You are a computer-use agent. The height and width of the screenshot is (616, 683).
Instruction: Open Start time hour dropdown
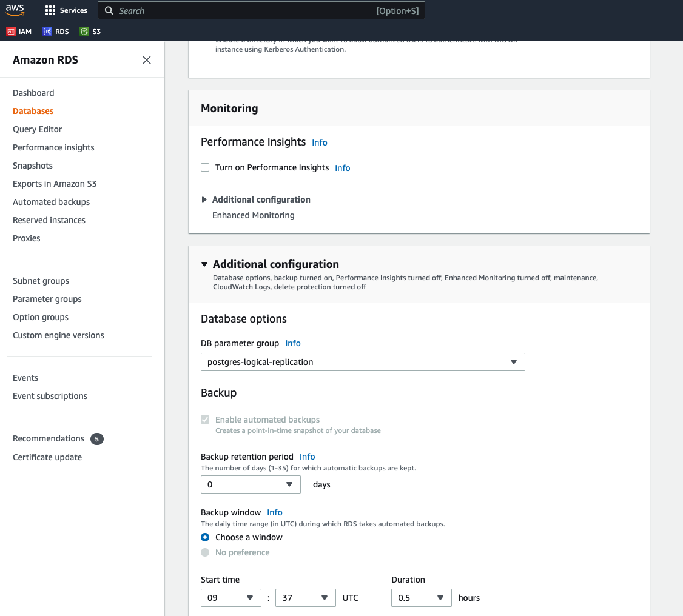[x=231, y=598]
